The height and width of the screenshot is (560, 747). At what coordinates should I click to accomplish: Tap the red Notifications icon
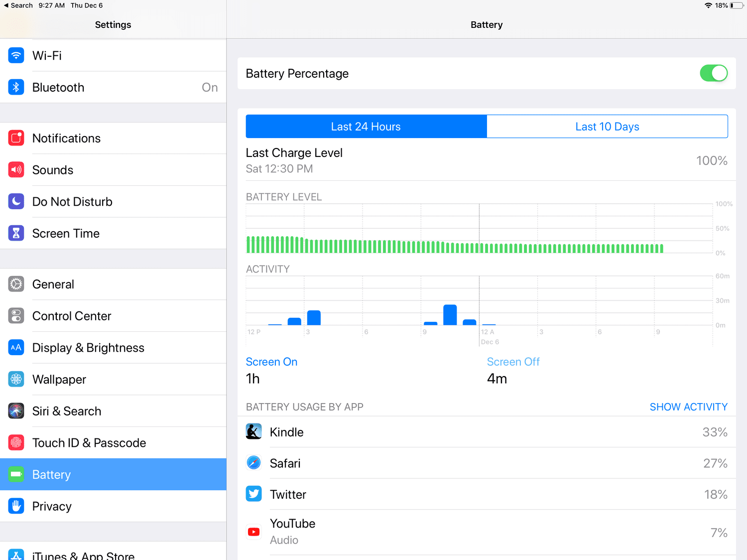(16, 138)
